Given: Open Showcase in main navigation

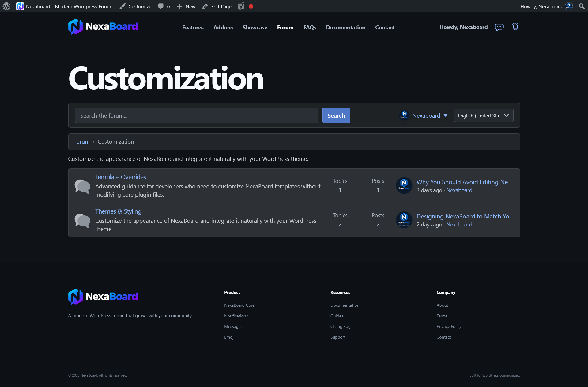Looking at the screenshot, I should 255,27.
